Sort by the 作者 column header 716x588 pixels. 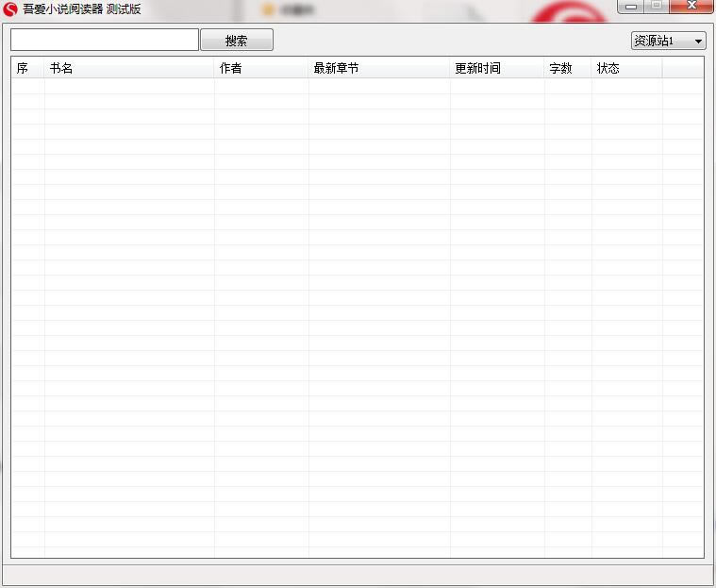pos(261,68)
